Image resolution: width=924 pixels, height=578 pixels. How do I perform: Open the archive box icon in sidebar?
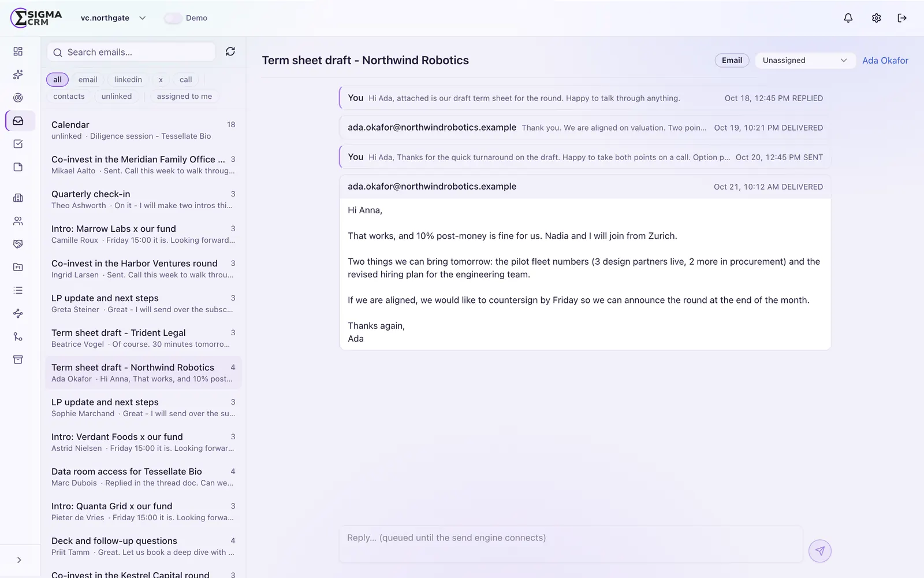pyautogui.click(x=18, y=360)
